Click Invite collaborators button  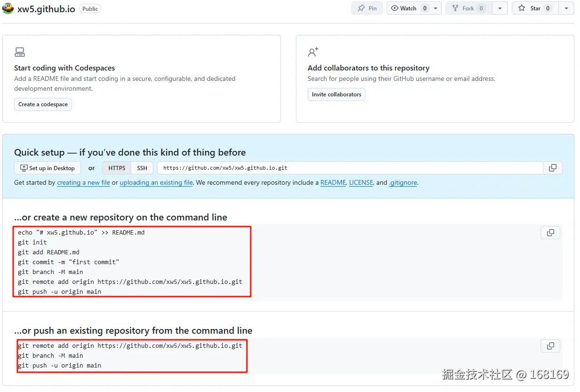pyautogui.click(x=336, y=94)
